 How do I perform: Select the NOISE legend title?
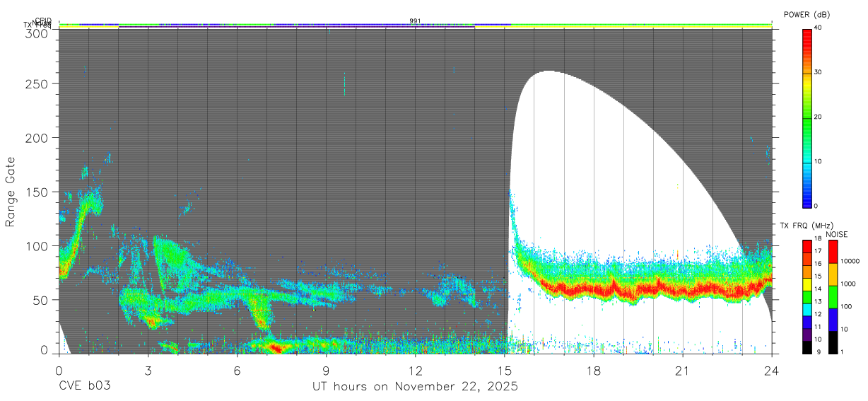click(837, 234)
